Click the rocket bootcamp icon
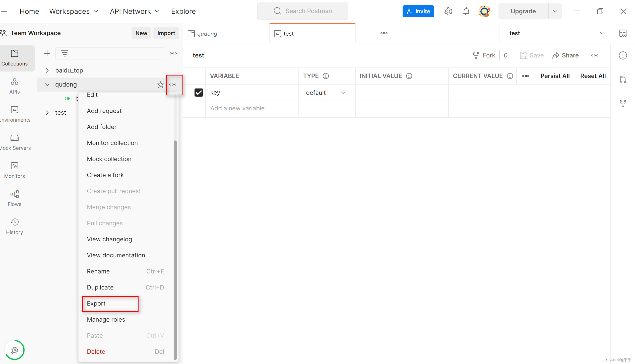Viewport: 635px width, 364px height. pos(15,350)
